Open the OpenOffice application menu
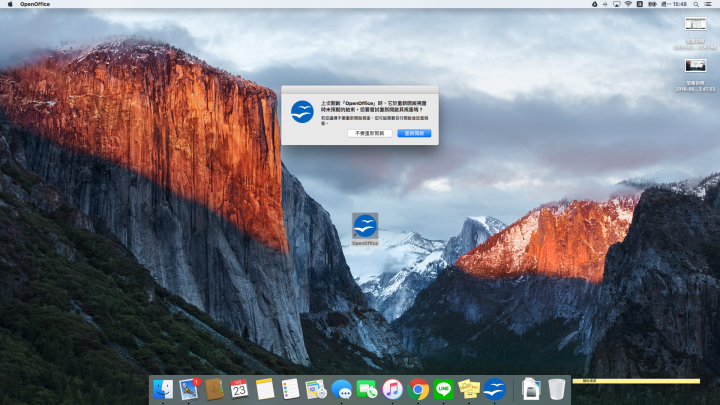Image resolution: width=720 pixels, height=405 pixels. coord(35,4)
